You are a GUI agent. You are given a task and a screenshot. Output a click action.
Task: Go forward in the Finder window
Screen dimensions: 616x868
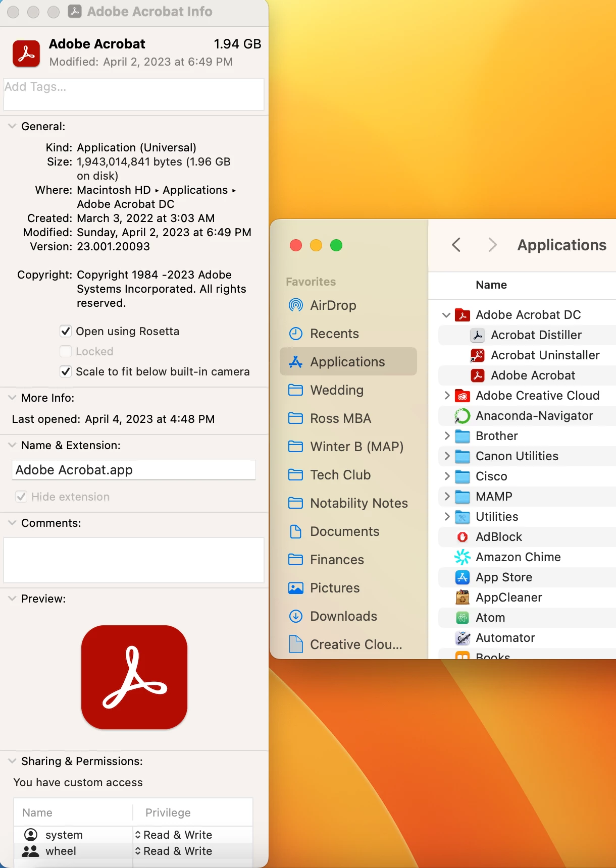492,245
